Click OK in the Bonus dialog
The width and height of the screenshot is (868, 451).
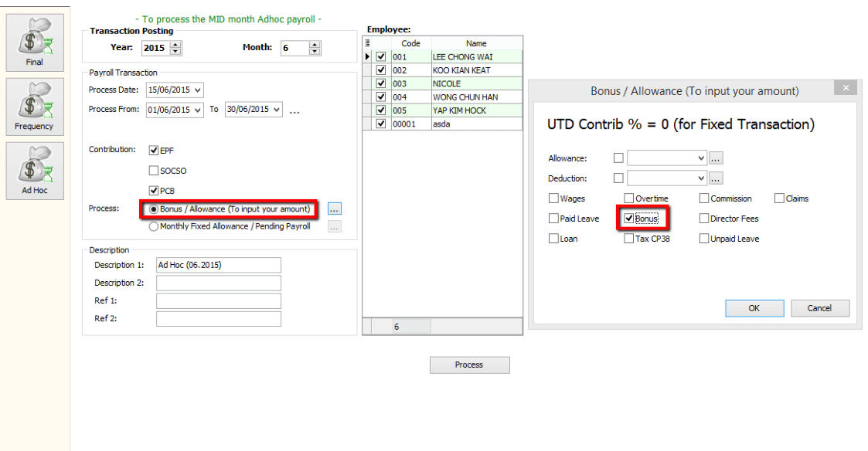pyautogui.click(x=754, y=308)
